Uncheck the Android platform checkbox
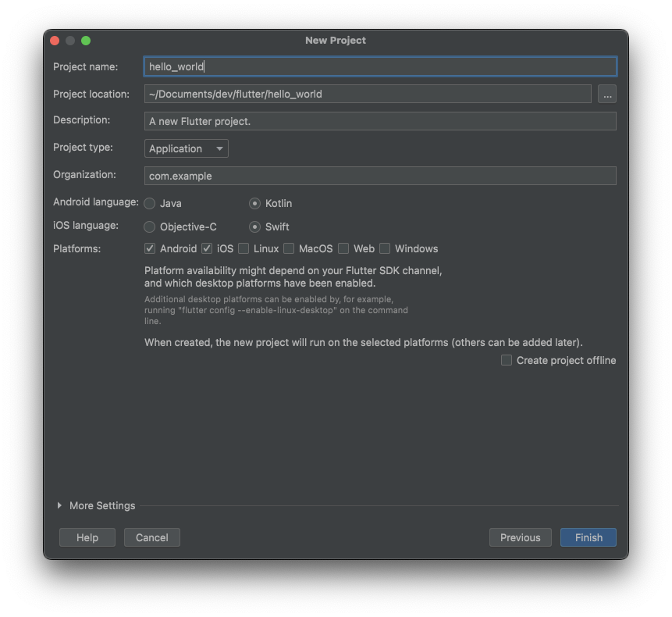672x617 pixels. coord(150,248)
